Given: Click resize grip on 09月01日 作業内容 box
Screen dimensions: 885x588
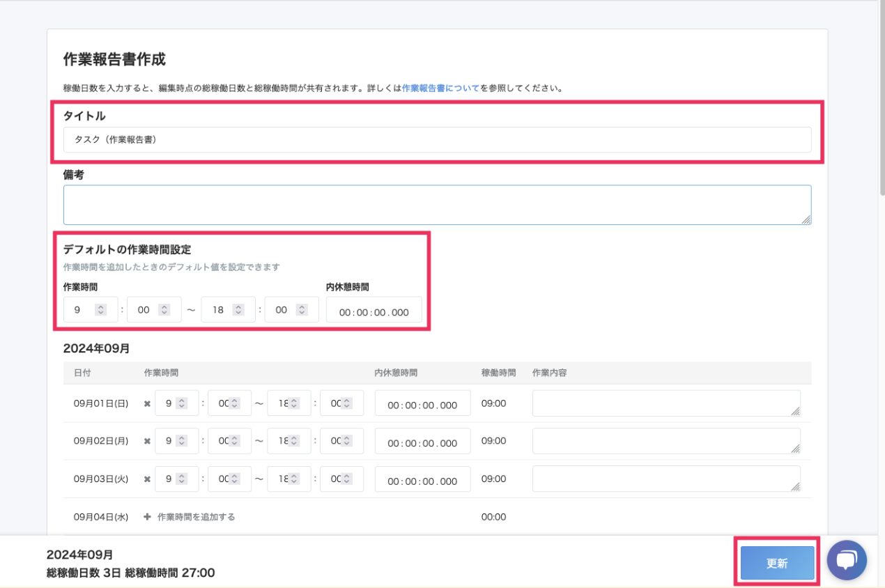Looking at the screenshot, I should 795,411.
